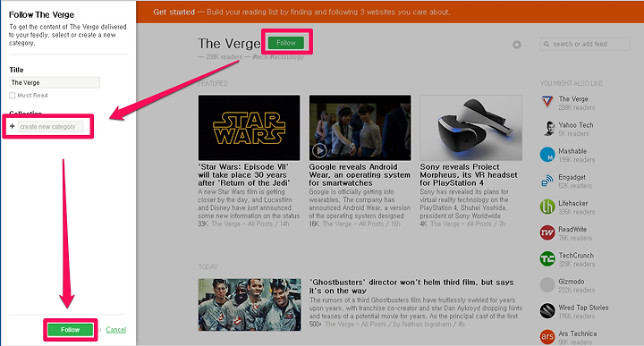Open the Engadget suggestion
Viewport: 644px width, 346px height.
(572, 177)
